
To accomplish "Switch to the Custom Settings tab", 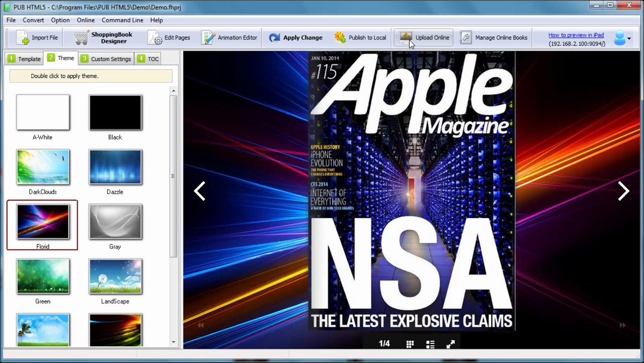I will [106, 59].
